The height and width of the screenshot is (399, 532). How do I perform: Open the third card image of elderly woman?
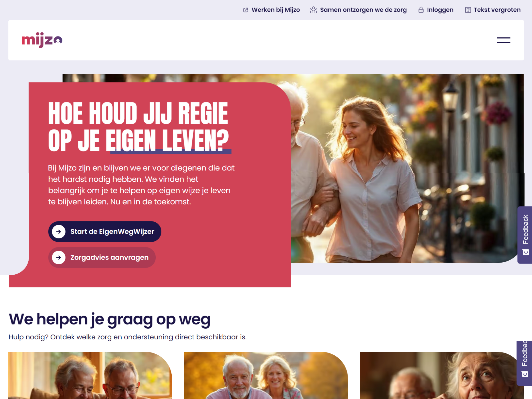pyautogui.click(x=442, y=375)
